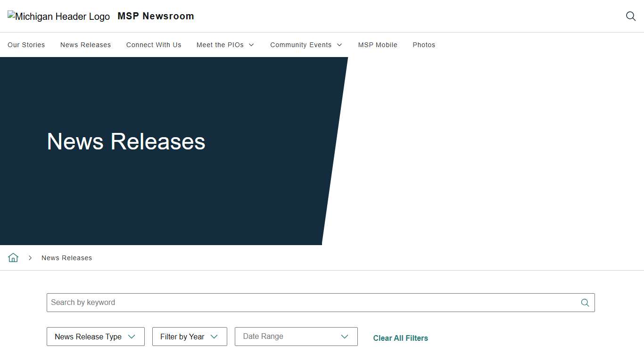Viewport: 644px width, 362px height.
Task: Expand the Meet the PIOs menu
Action: tap(225, 45)
